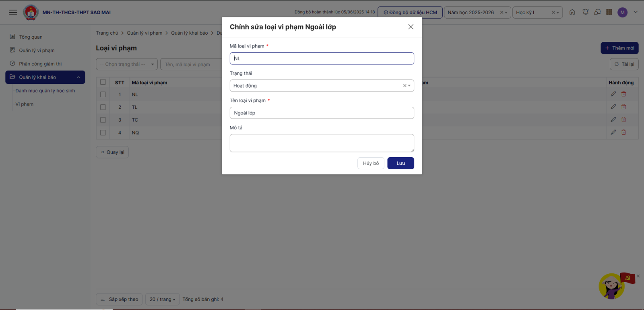
Task: Toggle the select-all checkbox in table header
Action: coord(103,82)
